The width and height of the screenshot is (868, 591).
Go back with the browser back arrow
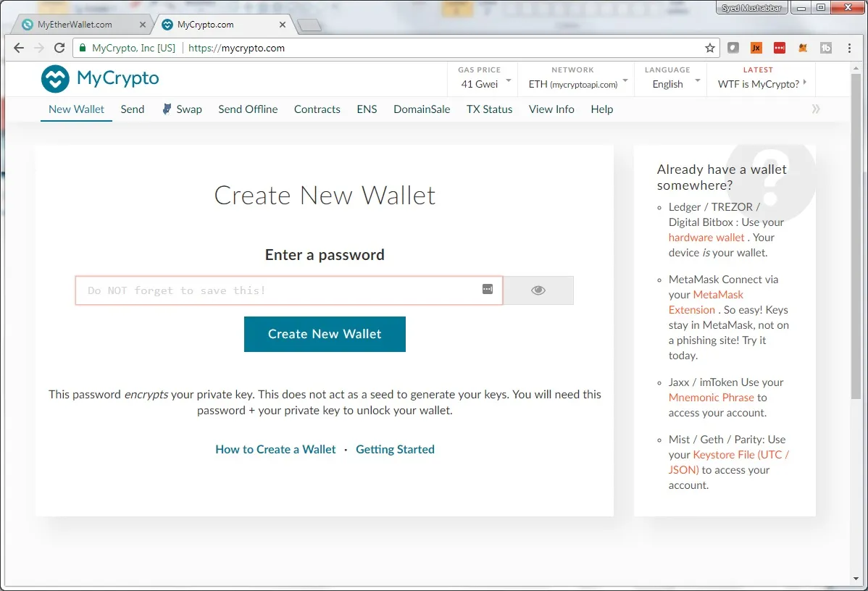pos(19,48)
